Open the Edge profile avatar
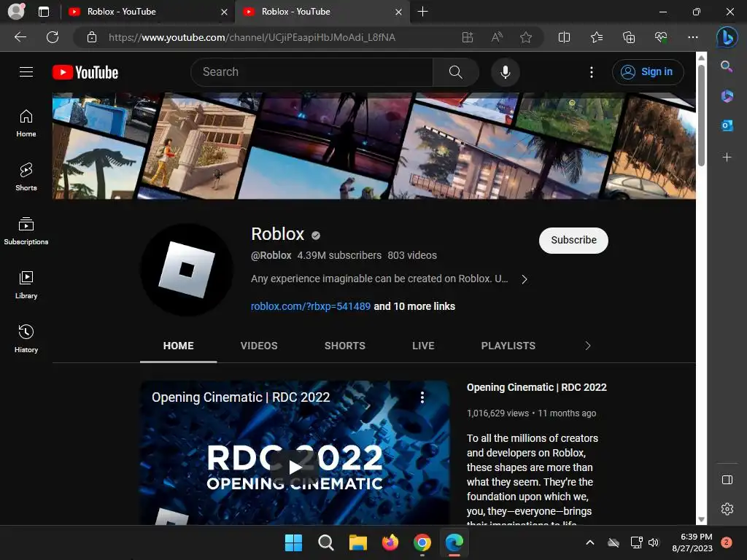Image resolution: width=747 pixels, height=560 pixels. pos(16,12)
